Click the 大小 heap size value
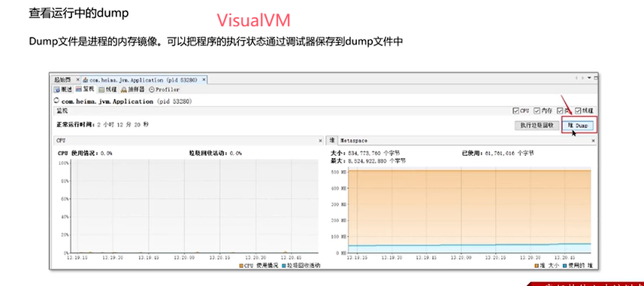The image size is (644, 286). 364,153
